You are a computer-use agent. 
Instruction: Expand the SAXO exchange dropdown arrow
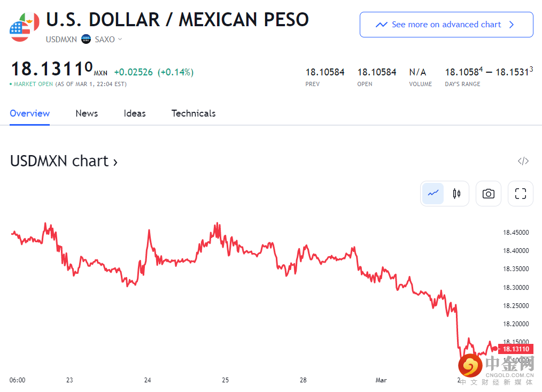120,39
